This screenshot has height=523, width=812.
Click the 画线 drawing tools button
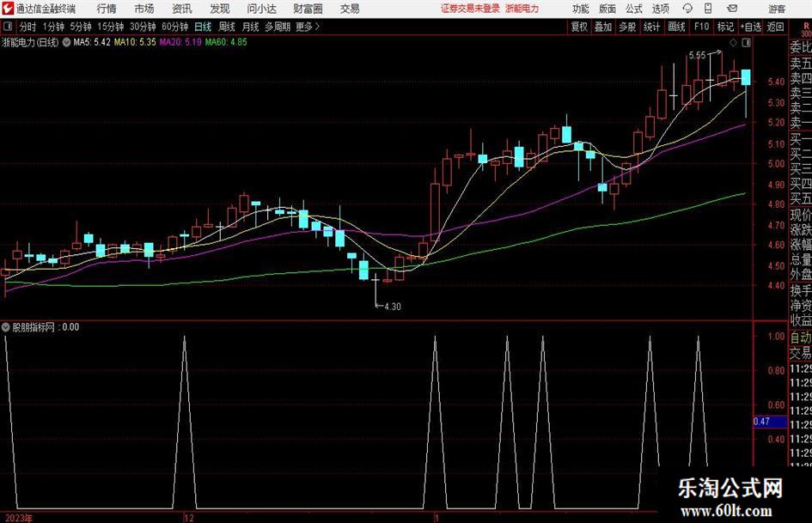pos(676,27)
